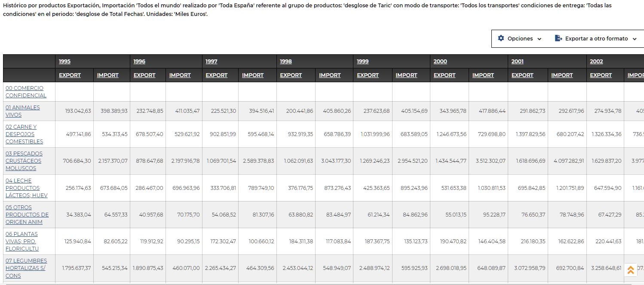Open 04 Leche Productos Lácteos link
This screenshot has width=644, height=285.
[x=26, y=188]
